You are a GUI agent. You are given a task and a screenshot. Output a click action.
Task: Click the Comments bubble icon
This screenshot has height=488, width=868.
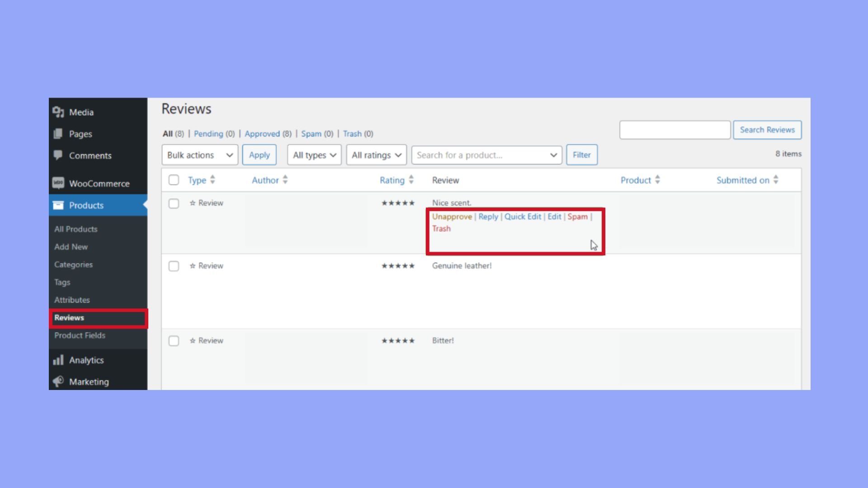tap(58, 155)
